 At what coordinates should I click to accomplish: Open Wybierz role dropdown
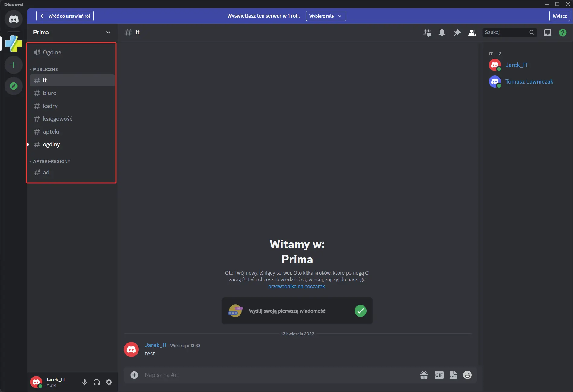click(x=326, y=16)
